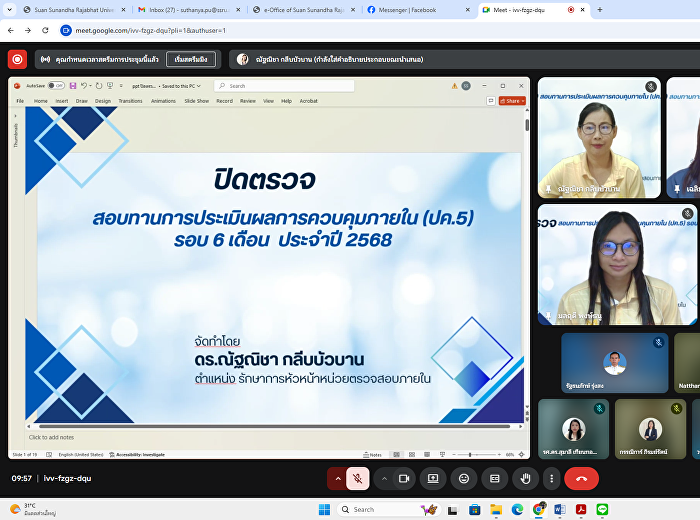Toggle the camera on or off in Meet
Image resolution: width=700 pixels, height=520 pixels.
coord(404,478)
